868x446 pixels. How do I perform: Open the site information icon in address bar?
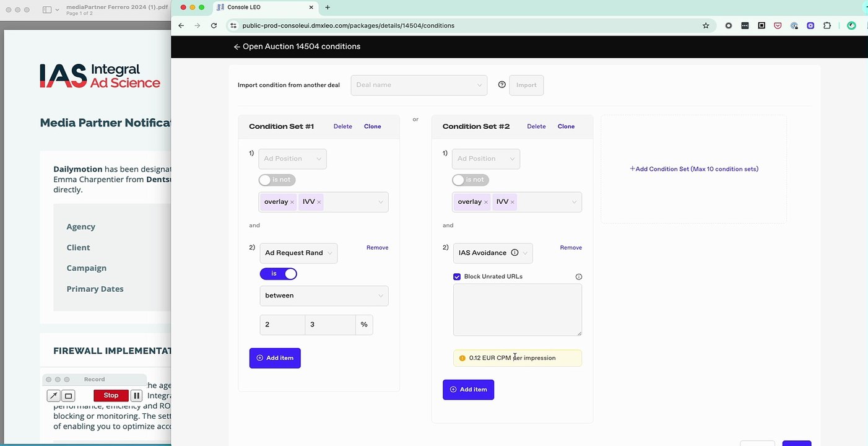233,25
